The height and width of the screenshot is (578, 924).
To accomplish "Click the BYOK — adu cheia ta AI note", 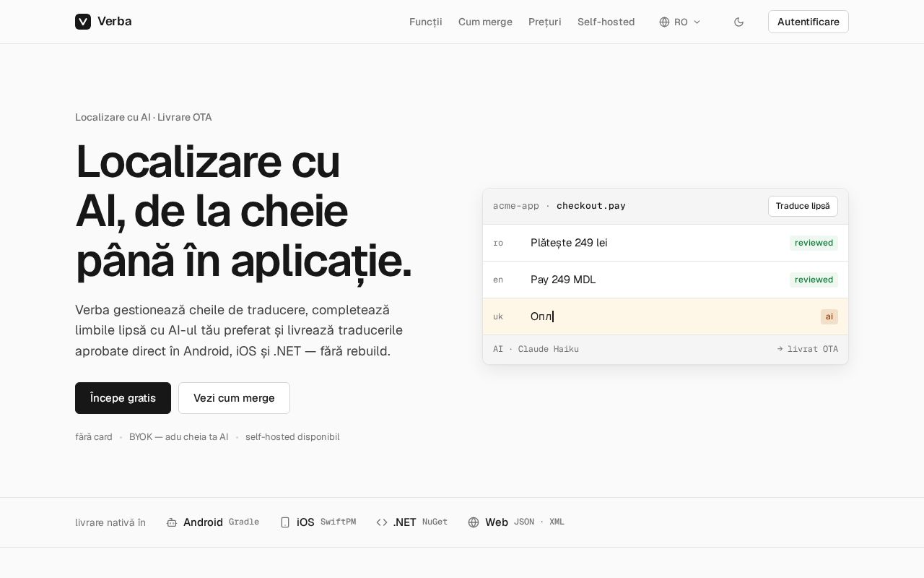I will tap(178, 437).
